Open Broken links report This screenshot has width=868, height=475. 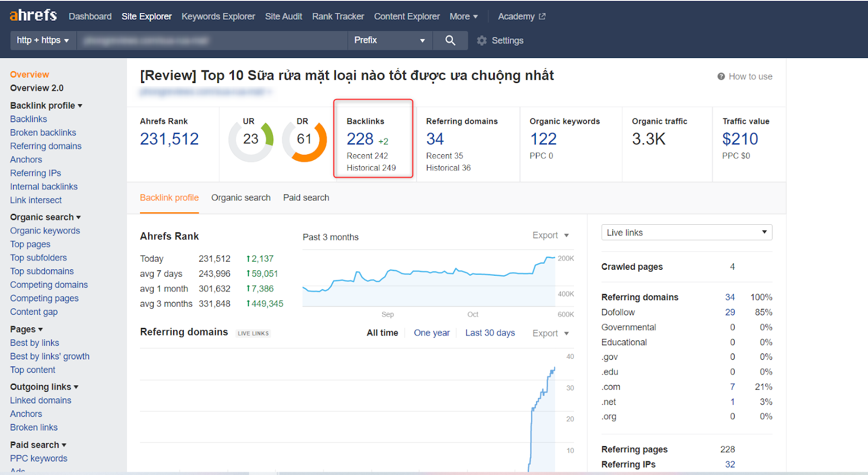34,428
